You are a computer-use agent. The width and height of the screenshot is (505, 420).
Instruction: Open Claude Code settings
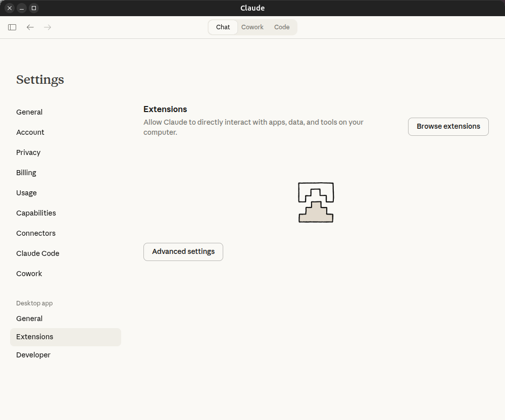(37, 253)
